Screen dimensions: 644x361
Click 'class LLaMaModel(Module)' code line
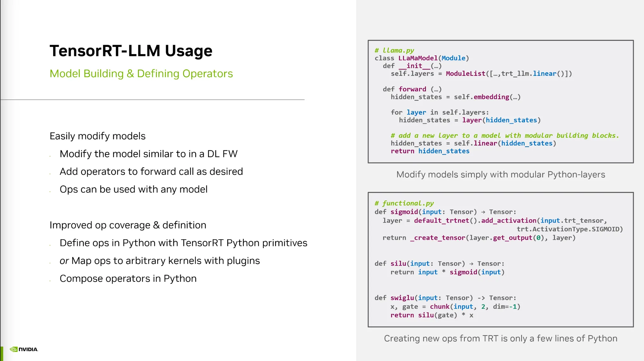click(422, 58)
